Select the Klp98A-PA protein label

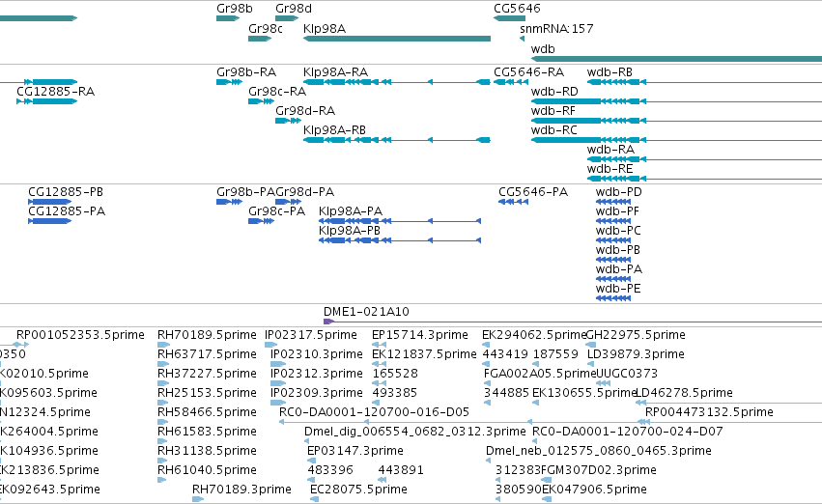[x=351, y=211]
